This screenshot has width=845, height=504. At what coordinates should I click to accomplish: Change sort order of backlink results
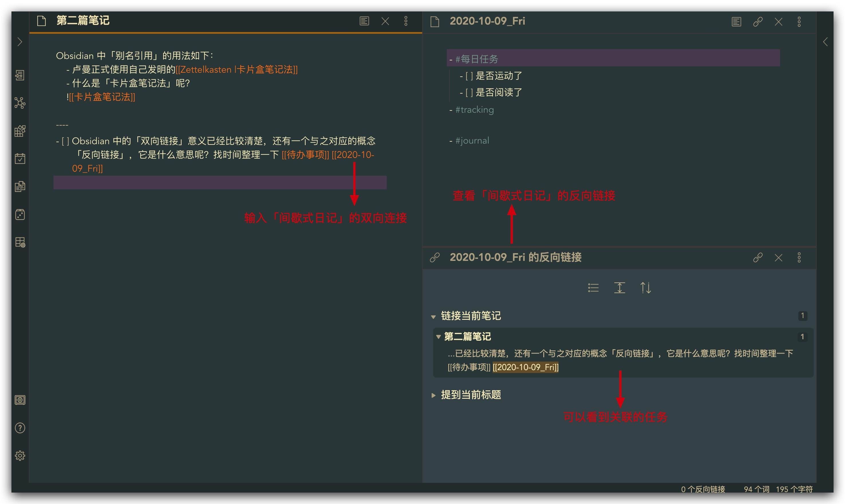pos(646,288)
